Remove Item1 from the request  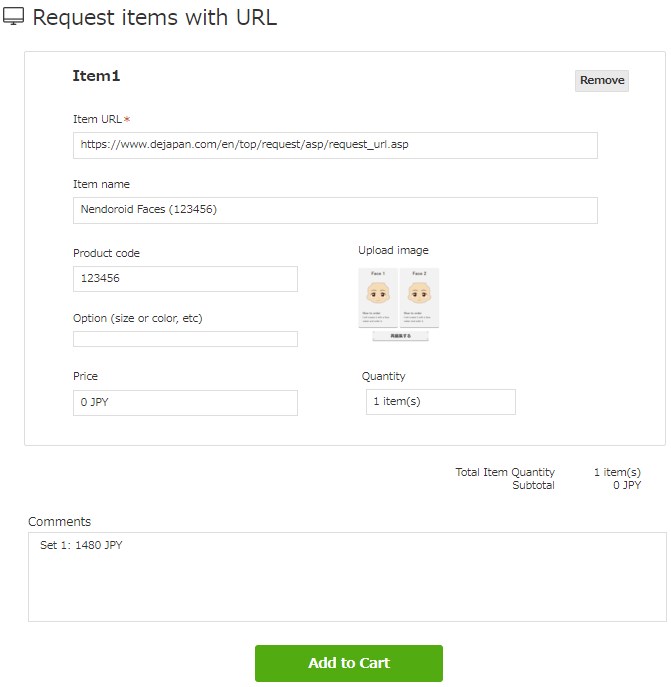[601, 80]
